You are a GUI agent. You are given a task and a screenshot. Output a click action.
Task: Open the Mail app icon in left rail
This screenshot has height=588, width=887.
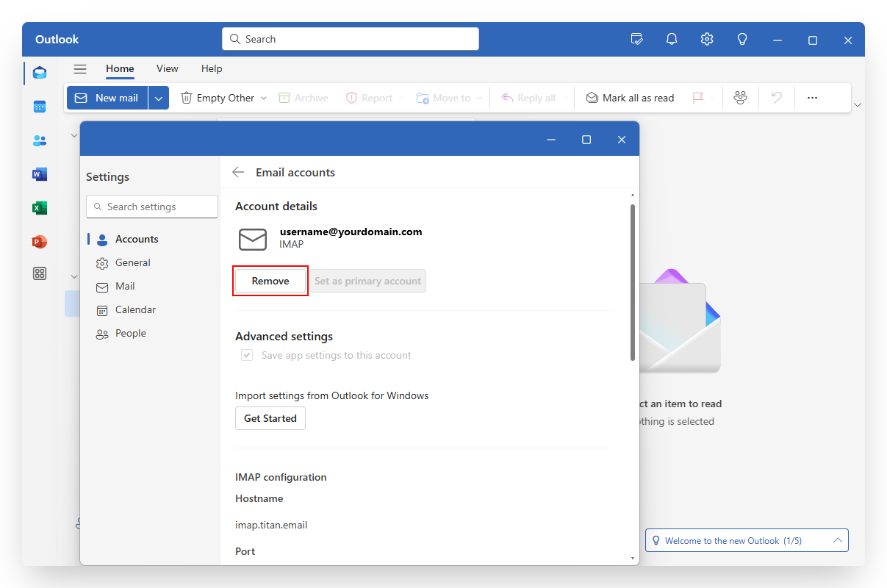tap(40, 72)
